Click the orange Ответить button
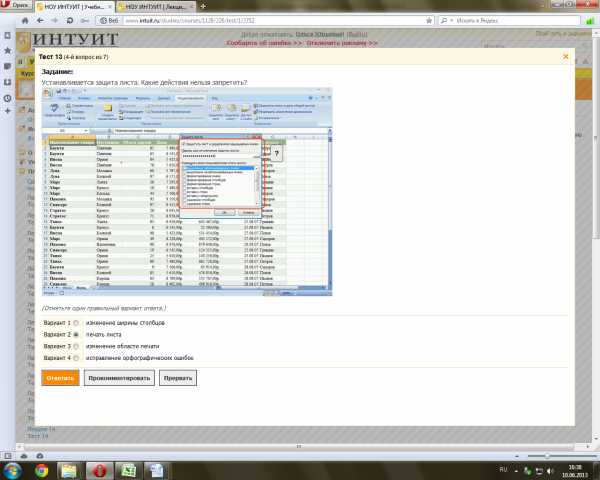 click(x=60, y=378)
